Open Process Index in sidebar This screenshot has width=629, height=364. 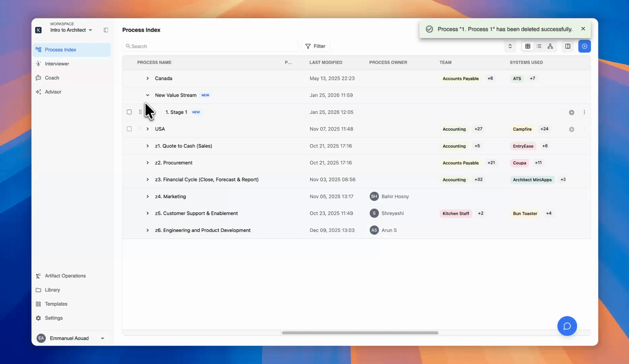coord(72,50)
